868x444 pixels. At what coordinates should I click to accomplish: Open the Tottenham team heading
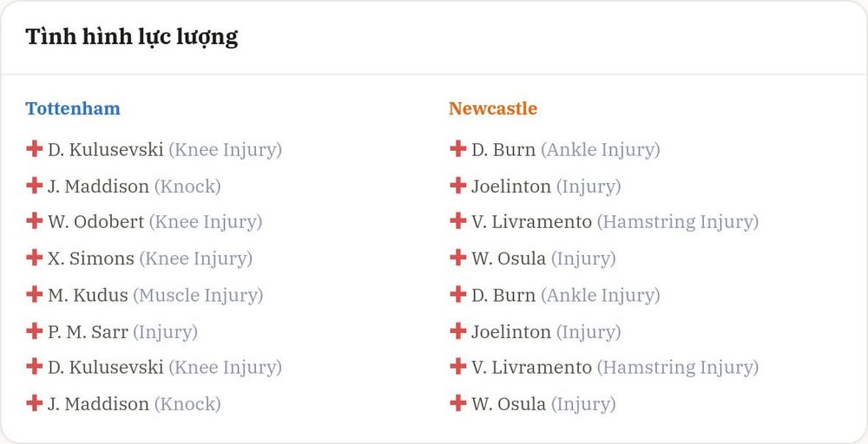(x=73, y=108)
